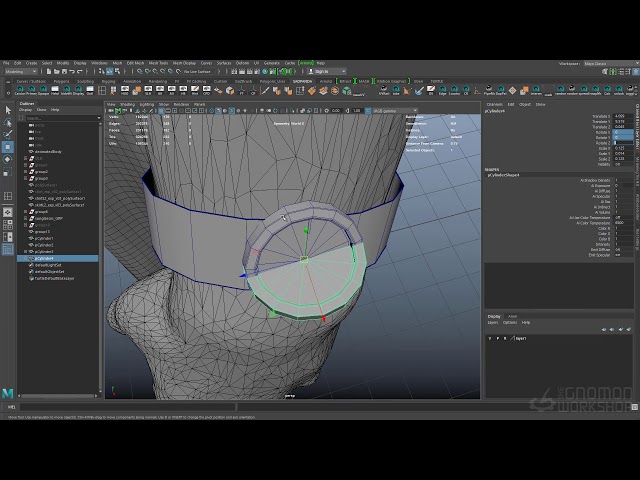The image size is (640, 480).
Task: Switch to the Rigging shelf tab
Action: [108, 82]
